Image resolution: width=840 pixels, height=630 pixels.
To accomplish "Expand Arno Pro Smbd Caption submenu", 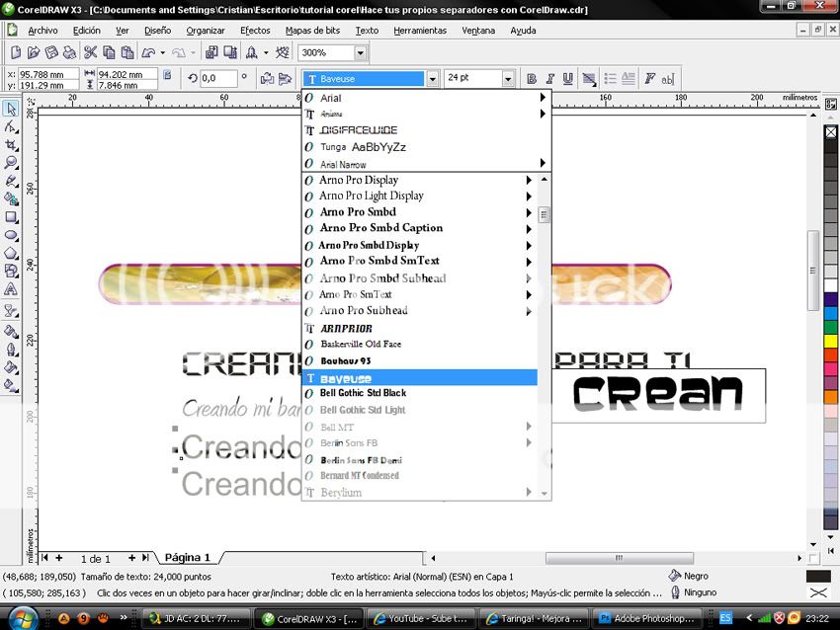I will pos(529,229).
